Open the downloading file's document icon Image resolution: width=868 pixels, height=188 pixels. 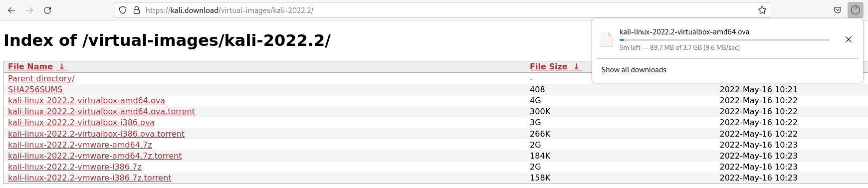(x=607, y=39)
